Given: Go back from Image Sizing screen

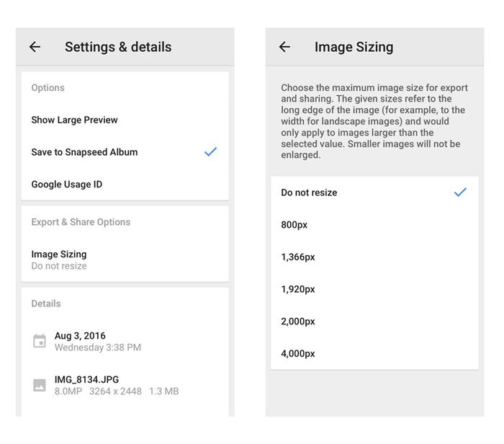Looking at the screenshot, I should pyautogui.click(x=284, y=47).
